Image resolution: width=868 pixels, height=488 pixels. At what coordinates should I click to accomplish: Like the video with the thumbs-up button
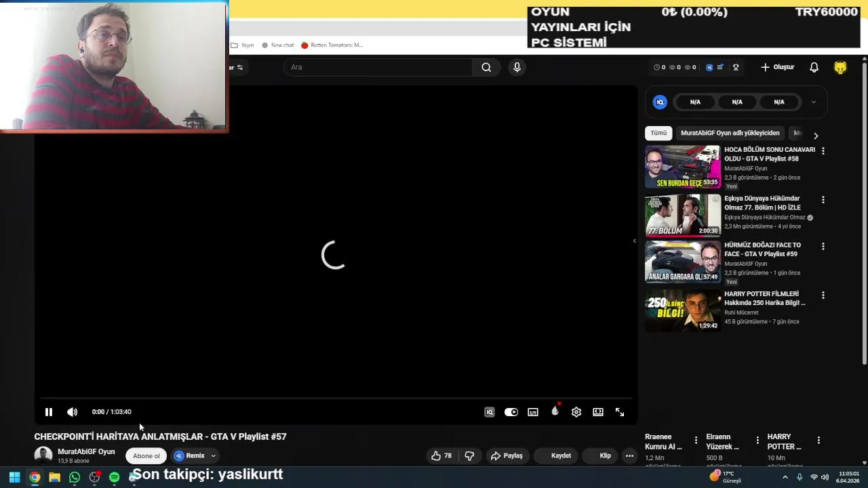(441, 456)
